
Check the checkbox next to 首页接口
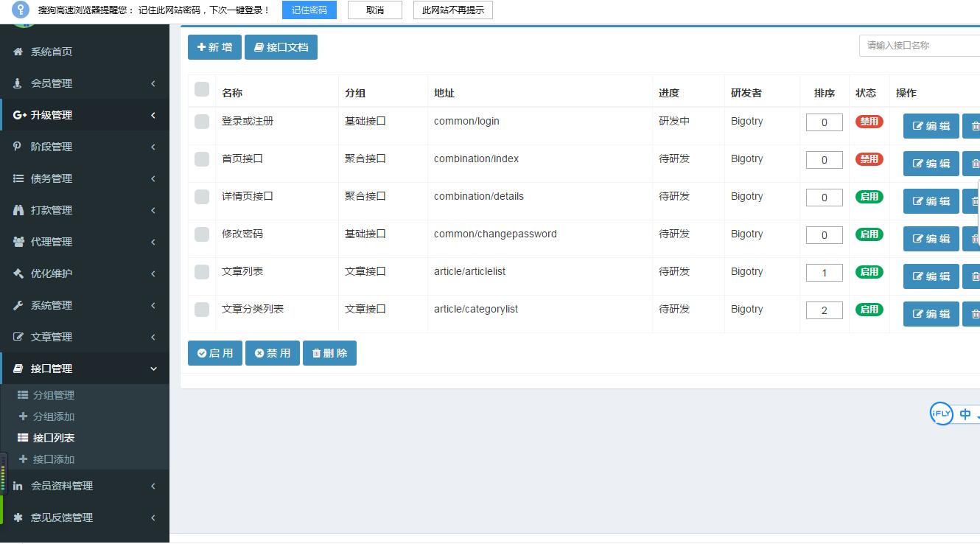point(200,159)
